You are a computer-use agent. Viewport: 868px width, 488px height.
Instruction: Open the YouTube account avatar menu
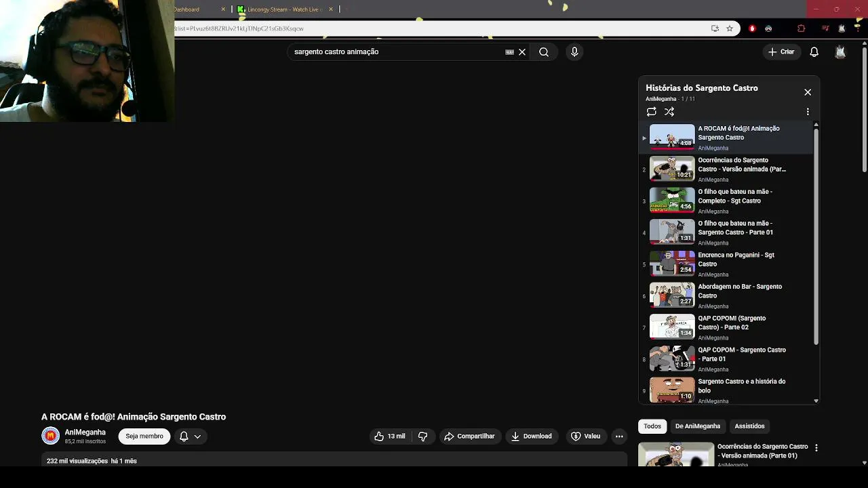pyautogui.click(x=840, y=52)
